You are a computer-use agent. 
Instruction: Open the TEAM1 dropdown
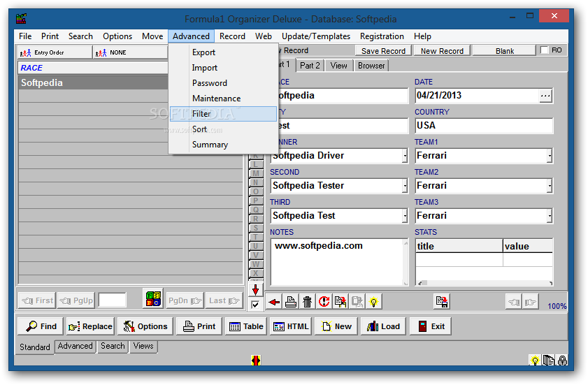(x=550, y=156)
